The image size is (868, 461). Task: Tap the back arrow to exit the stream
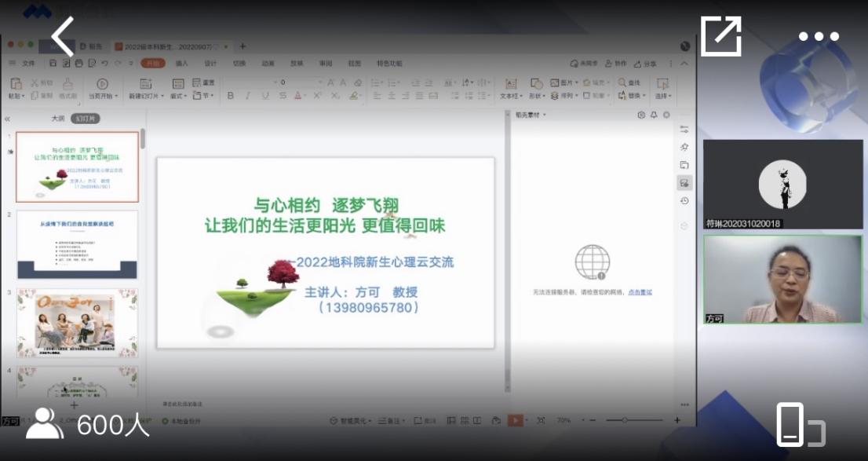pos(62,36)
